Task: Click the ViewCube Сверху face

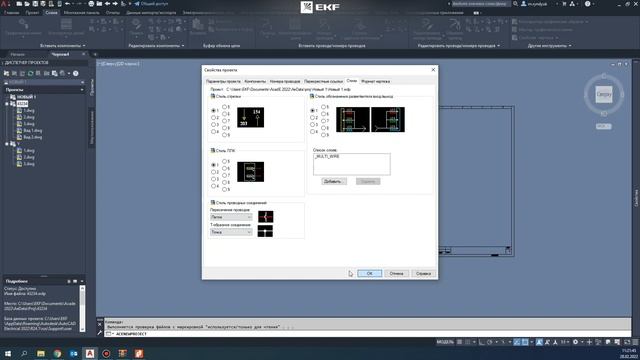Action: click(604, 94)
